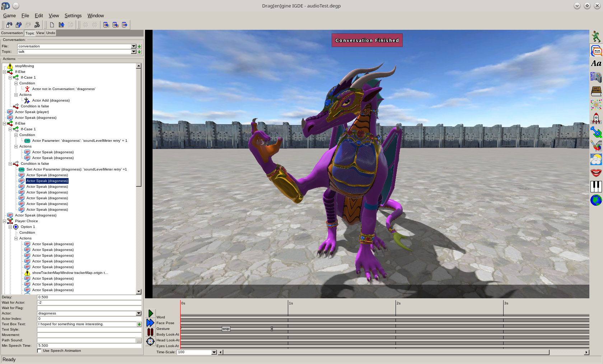Collapse the Player Choice tree node

[x=5, y=221]
